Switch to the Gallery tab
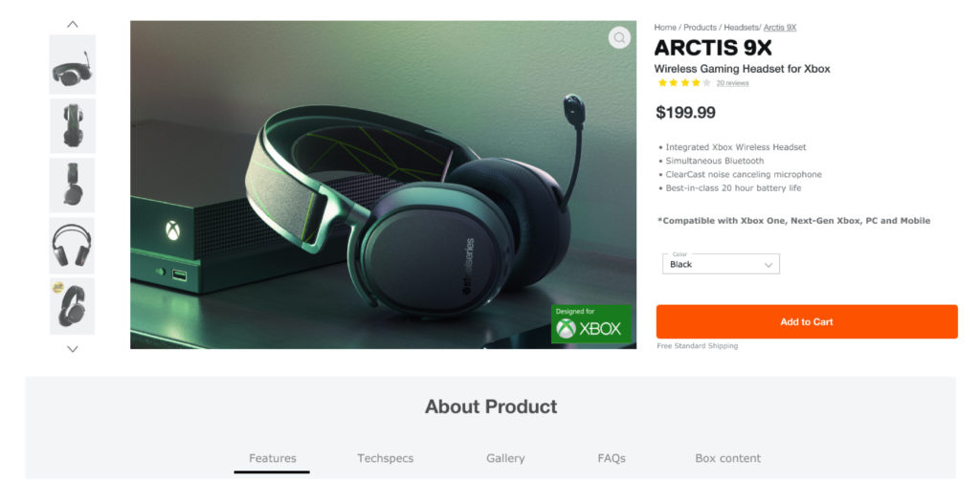This screenshot has height=504, width=980. [x=505, y=458]
